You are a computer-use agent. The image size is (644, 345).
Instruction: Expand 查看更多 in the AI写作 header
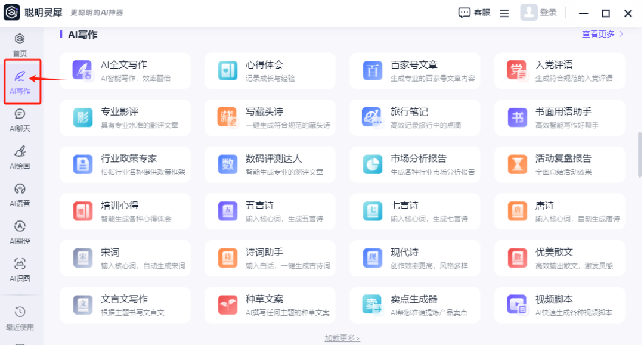pyautogui.click(x=602, y=34)
